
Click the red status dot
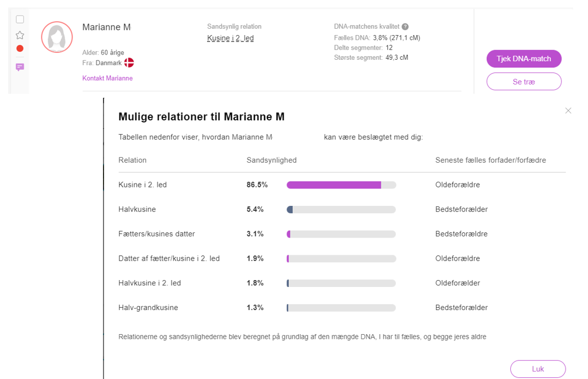pyautogui.click(x=20, y=48)
